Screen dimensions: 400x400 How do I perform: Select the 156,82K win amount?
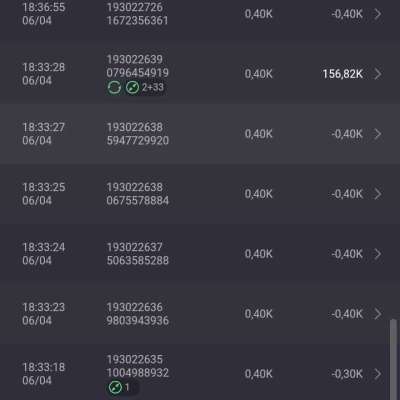pos(342,74)
